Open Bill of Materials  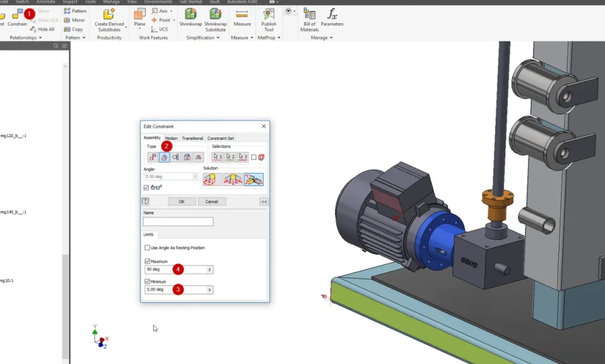pyautogui.click(x=310, y=20)
